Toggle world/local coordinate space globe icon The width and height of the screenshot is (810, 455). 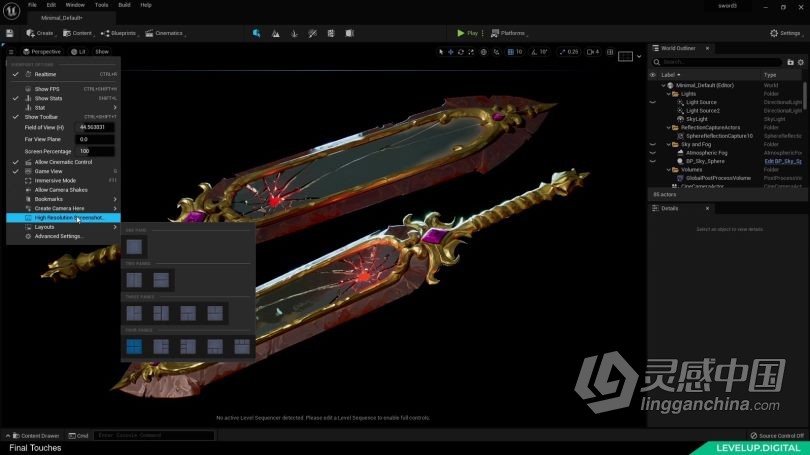tap(484, 52)
